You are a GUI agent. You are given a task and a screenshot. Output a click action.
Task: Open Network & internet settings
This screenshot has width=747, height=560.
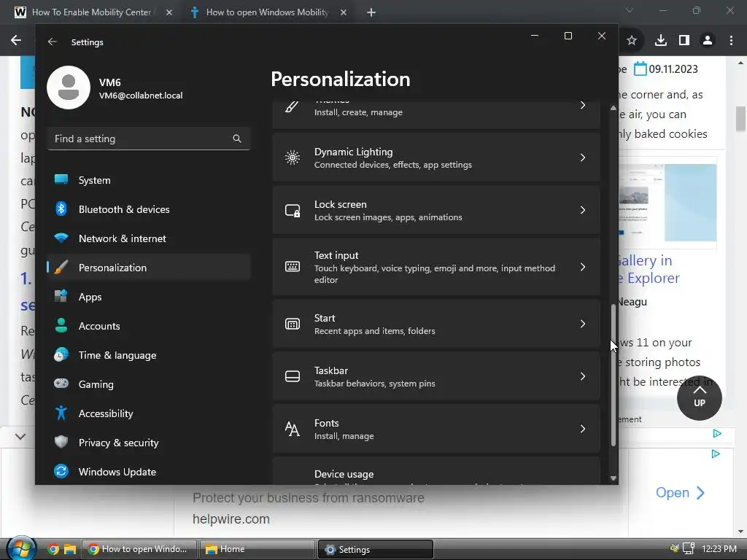click(149, 238)
